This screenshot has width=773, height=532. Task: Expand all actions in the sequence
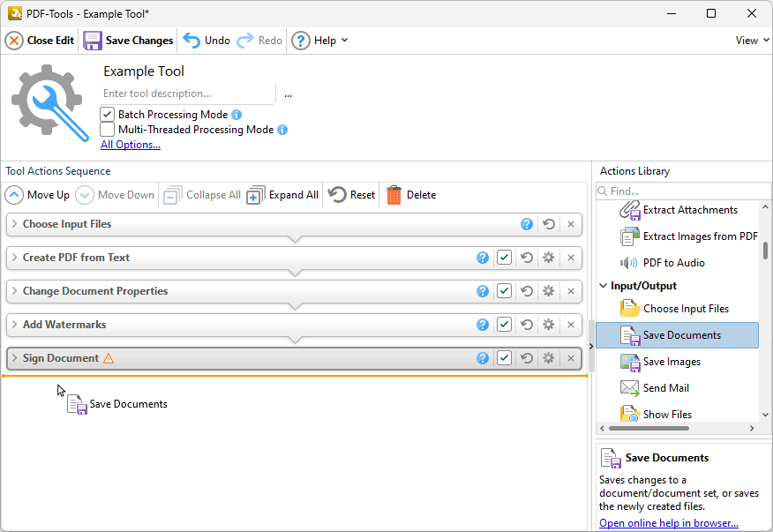282,195
